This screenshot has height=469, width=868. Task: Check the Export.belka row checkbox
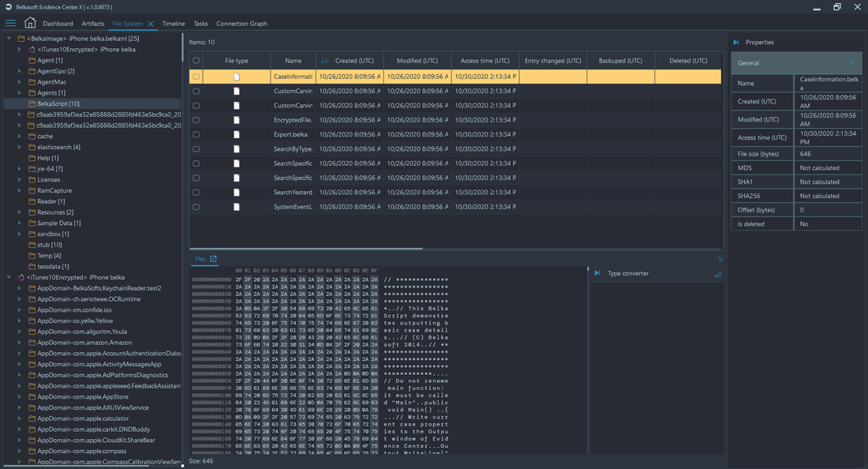point(196,134)
